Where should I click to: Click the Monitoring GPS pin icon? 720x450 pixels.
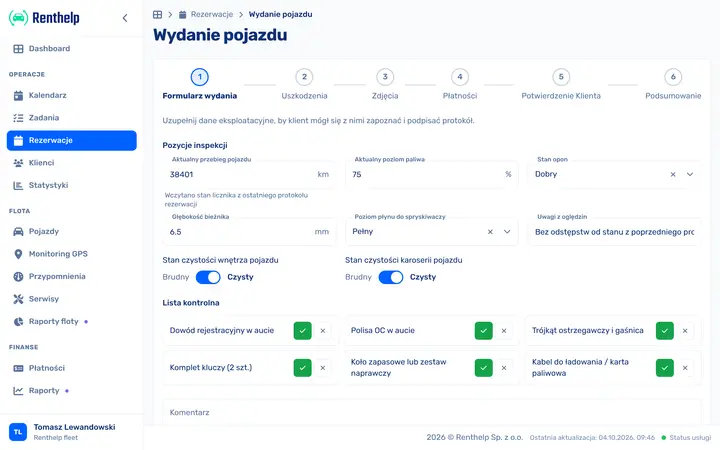[x=18, y=254]
